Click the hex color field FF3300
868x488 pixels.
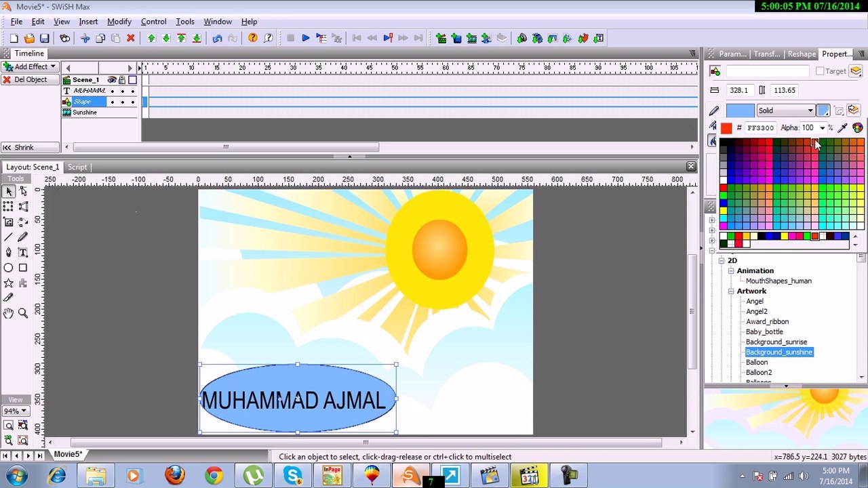pyautogui.click(x=760, y=128)
